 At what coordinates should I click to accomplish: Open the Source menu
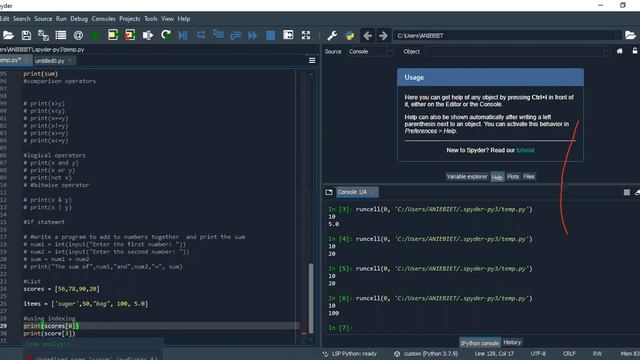(43, 19)
